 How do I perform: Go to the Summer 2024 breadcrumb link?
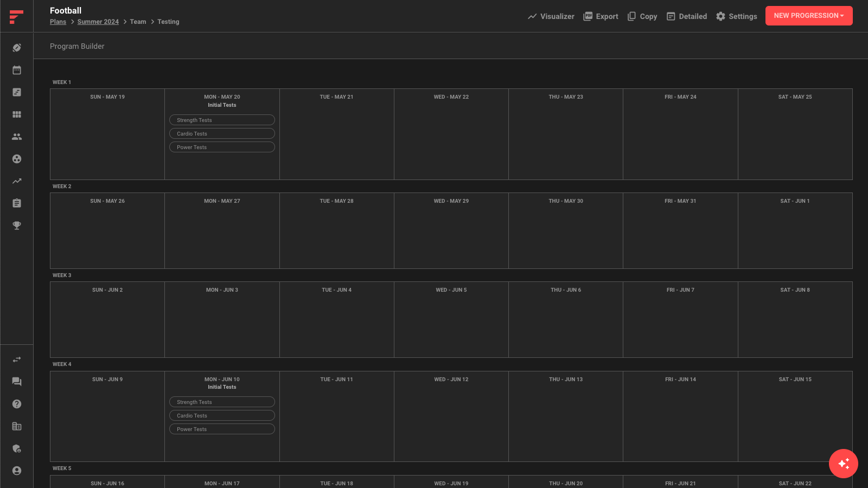tap(98, 22)
